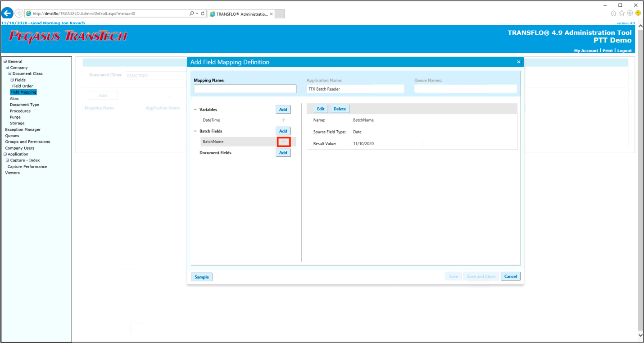The width and height of the screenshot is (644, 343).
Task: Click the smiley feedback icon
Action: coord(638,14)
